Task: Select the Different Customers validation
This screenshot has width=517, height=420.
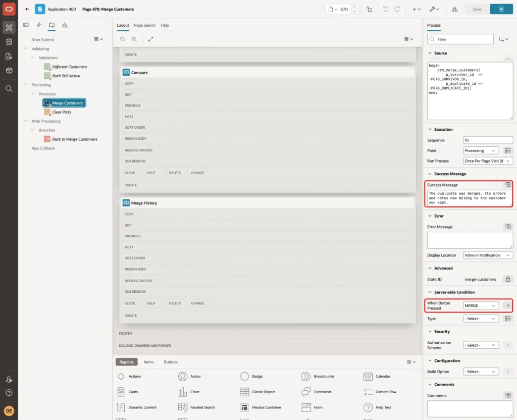Action: tap(66, 67)
